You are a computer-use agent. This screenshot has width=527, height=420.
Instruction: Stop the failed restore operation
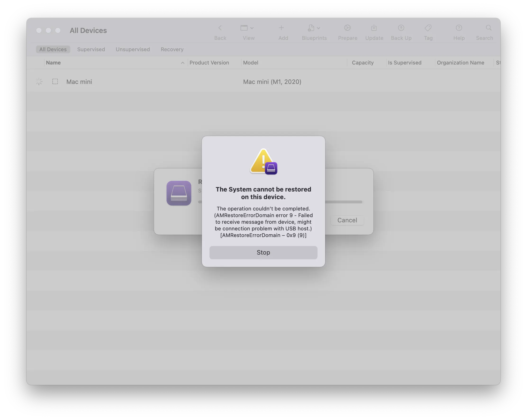263,252
